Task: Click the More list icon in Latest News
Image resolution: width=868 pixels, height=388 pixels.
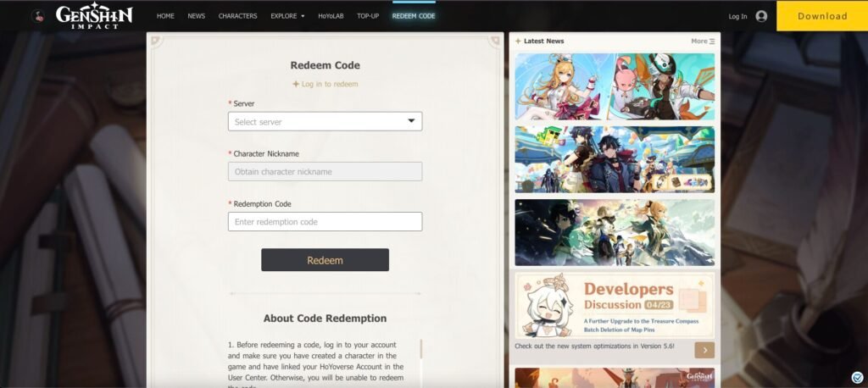Action: tap(712, 42)
